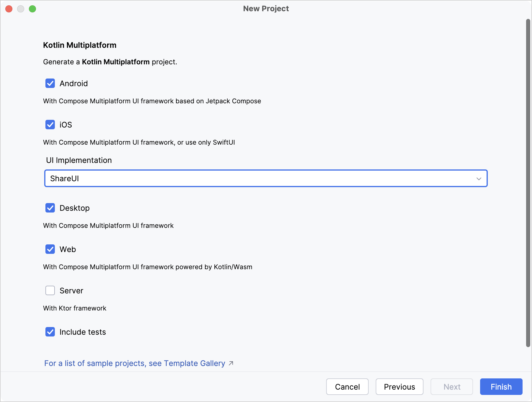This screenshot has height=402, width=532.
Task: Click the New Project title bar text
Action: [266, 9]
